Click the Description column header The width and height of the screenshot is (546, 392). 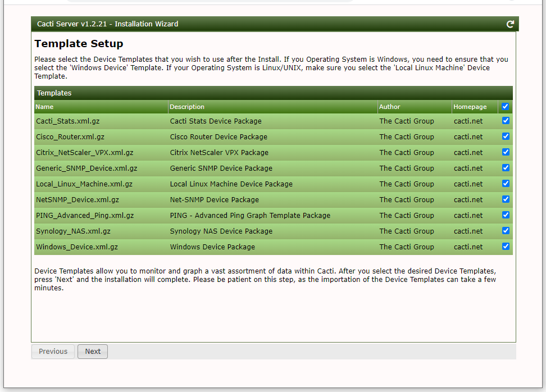(x=272, y=107)
